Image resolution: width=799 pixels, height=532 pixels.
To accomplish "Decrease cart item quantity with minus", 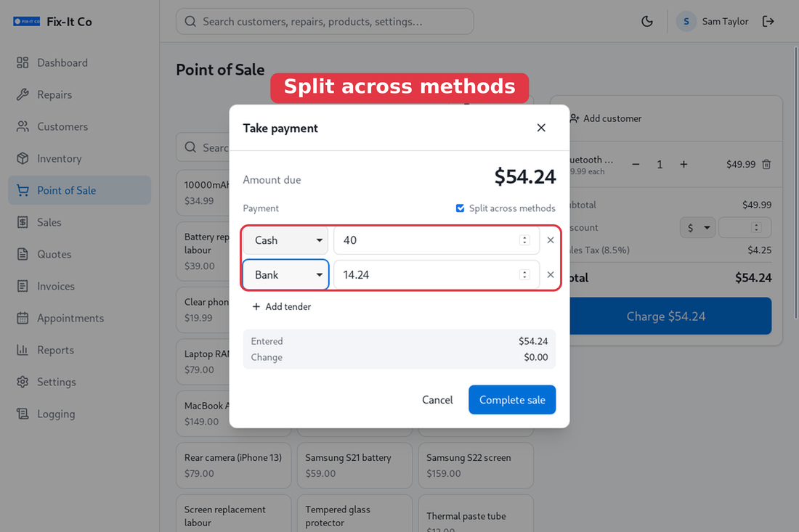I will point(636,165).
